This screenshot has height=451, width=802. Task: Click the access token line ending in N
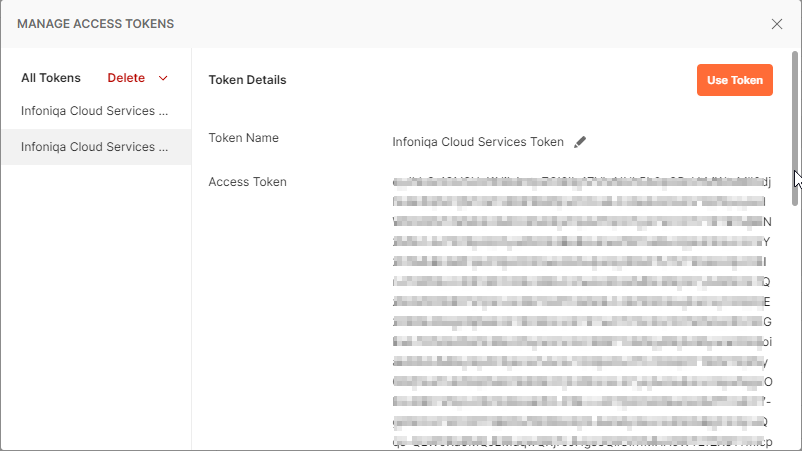582,222
